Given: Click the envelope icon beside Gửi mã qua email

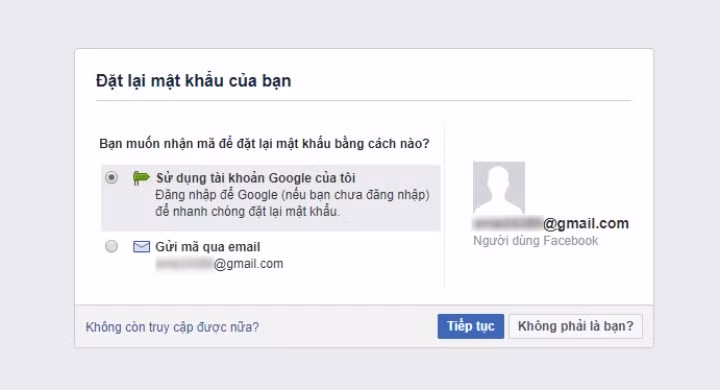Looking at the screenshot, I should [141, 247].
